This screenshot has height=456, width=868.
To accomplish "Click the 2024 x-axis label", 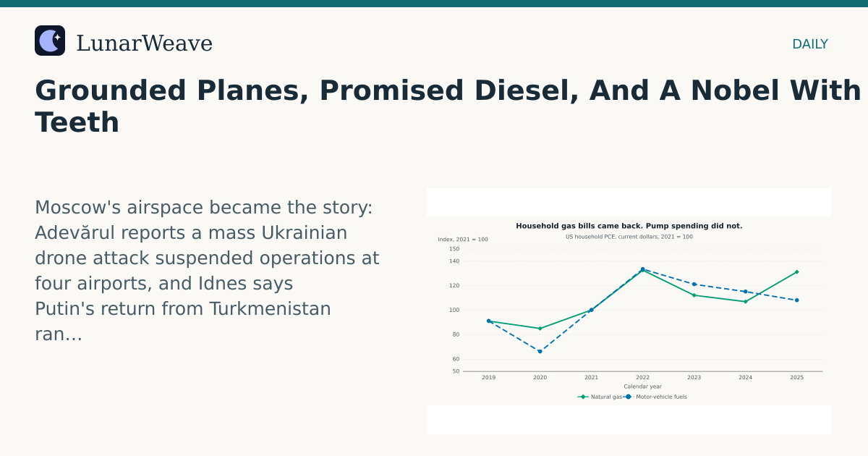I will point(745,377).
